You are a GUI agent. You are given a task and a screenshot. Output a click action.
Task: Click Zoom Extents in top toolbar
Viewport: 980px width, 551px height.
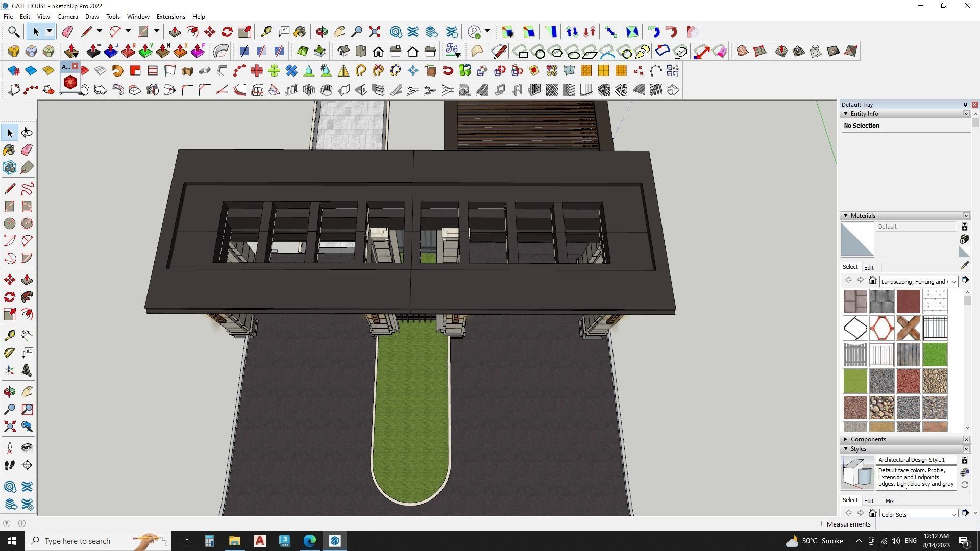(x=375, y=32)
